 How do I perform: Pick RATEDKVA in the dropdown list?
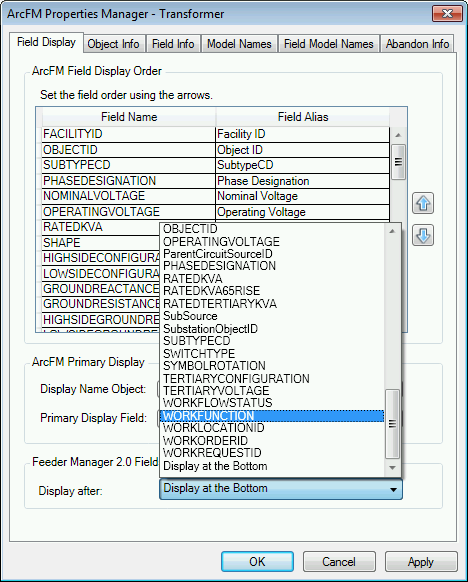tap(272, 278)
